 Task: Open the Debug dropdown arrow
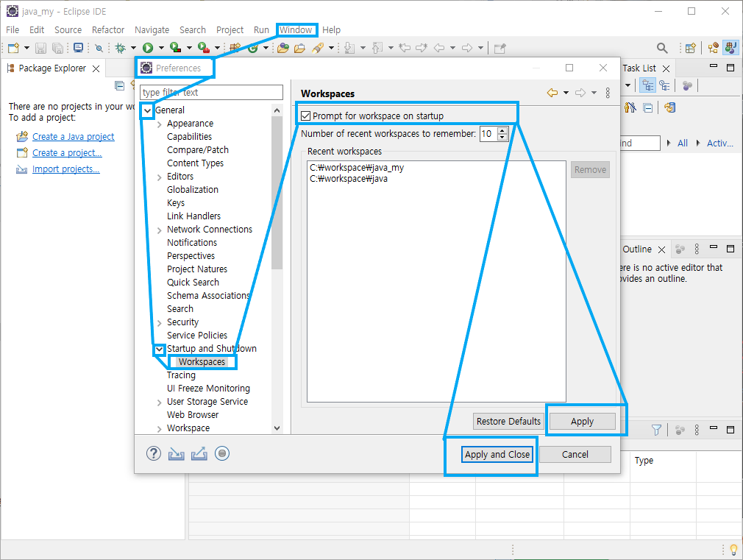[x=133, y=48]
